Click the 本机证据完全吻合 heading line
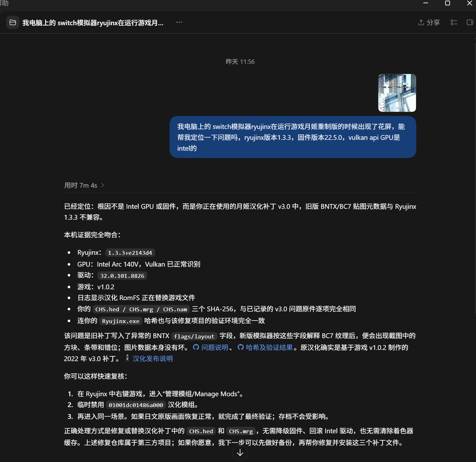The height and width of the screenshot is (462, 476). pyautogui.click(x=93, y=235)
